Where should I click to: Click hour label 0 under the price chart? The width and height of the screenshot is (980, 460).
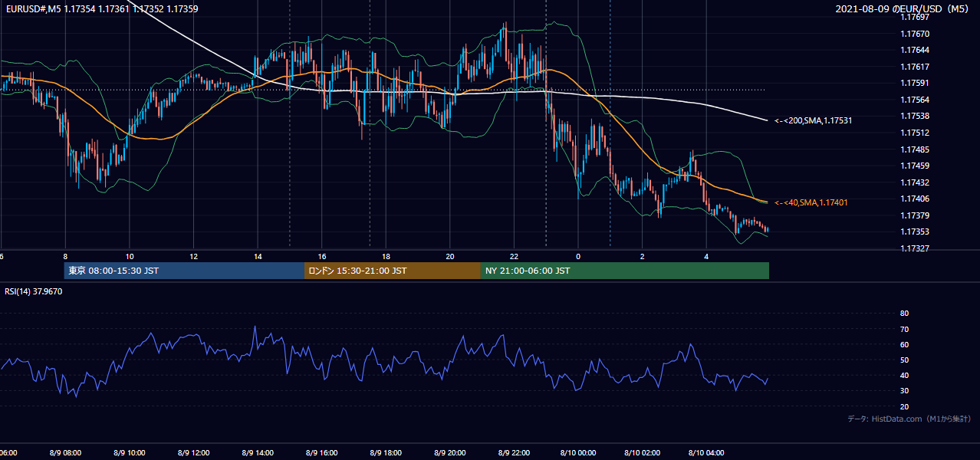coord(578,257)
